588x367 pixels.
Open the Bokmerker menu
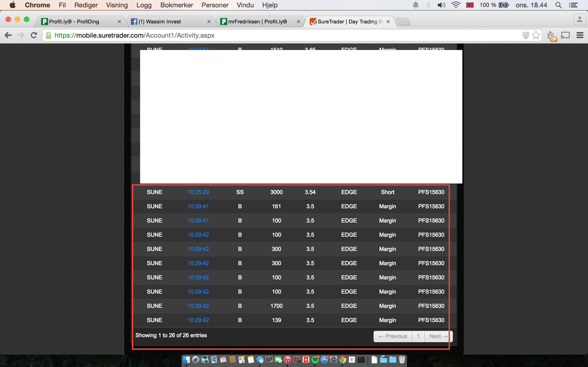click(176, 5)
